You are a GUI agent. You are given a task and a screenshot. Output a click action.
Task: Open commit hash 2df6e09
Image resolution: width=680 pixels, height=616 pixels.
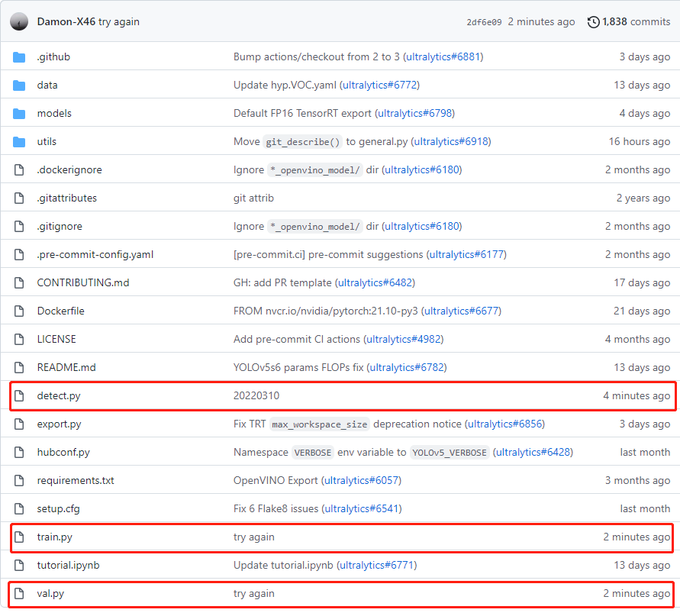coord(484,22)
